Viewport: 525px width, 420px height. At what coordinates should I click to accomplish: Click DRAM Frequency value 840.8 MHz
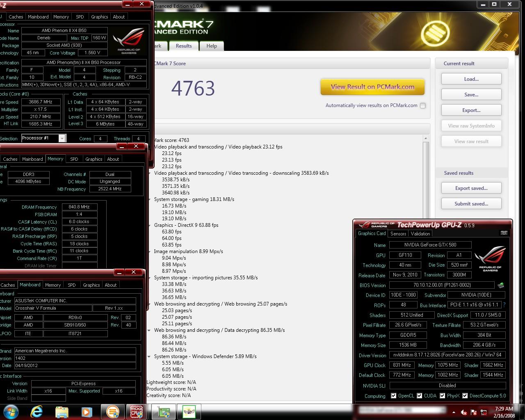click(80, 207)
